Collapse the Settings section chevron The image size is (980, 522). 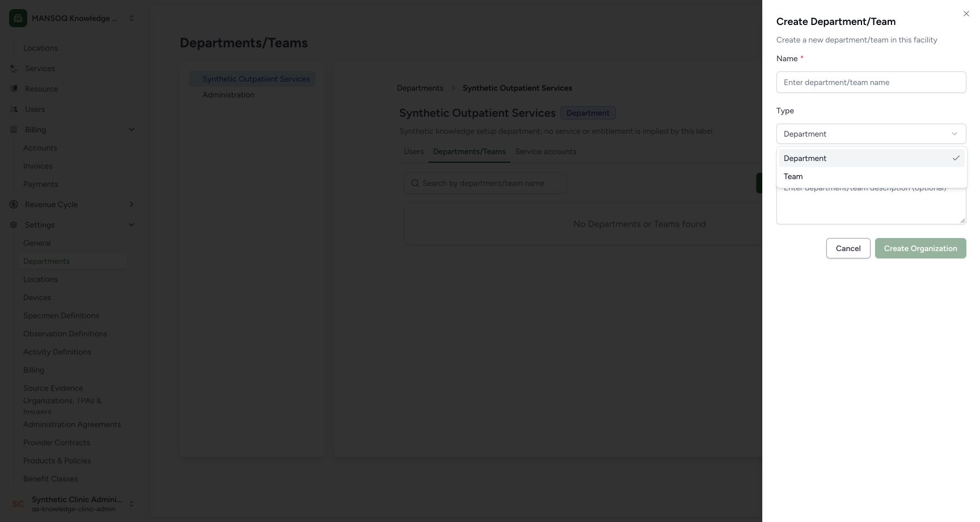click(x=132, y=225)
